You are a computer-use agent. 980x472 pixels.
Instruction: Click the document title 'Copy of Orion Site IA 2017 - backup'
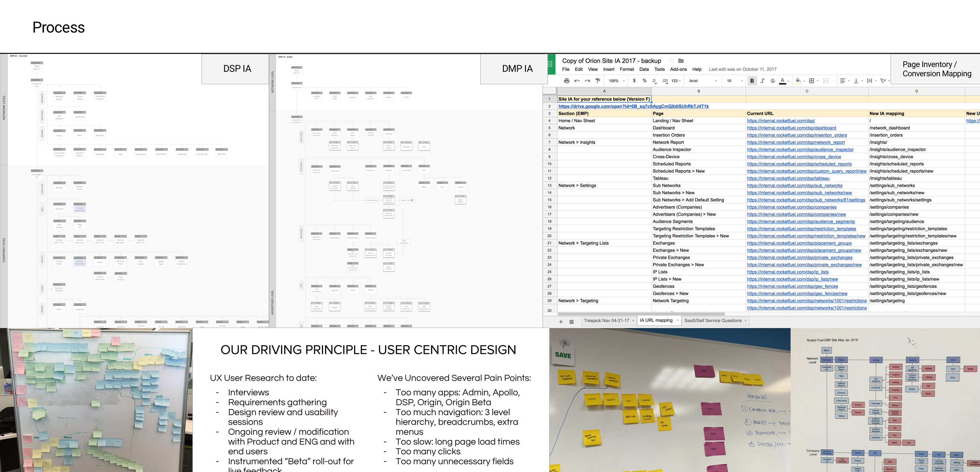point(611,61)
